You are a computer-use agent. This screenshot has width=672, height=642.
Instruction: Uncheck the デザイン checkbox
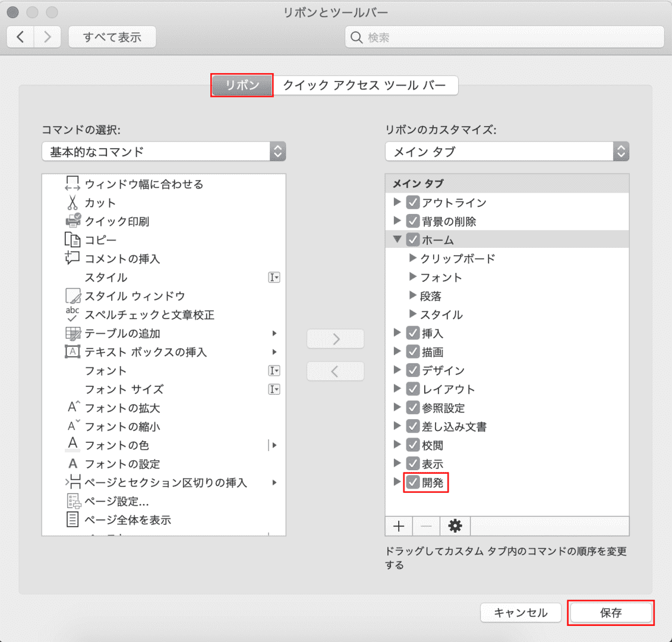pyautogui.click(x=413, y=370)
